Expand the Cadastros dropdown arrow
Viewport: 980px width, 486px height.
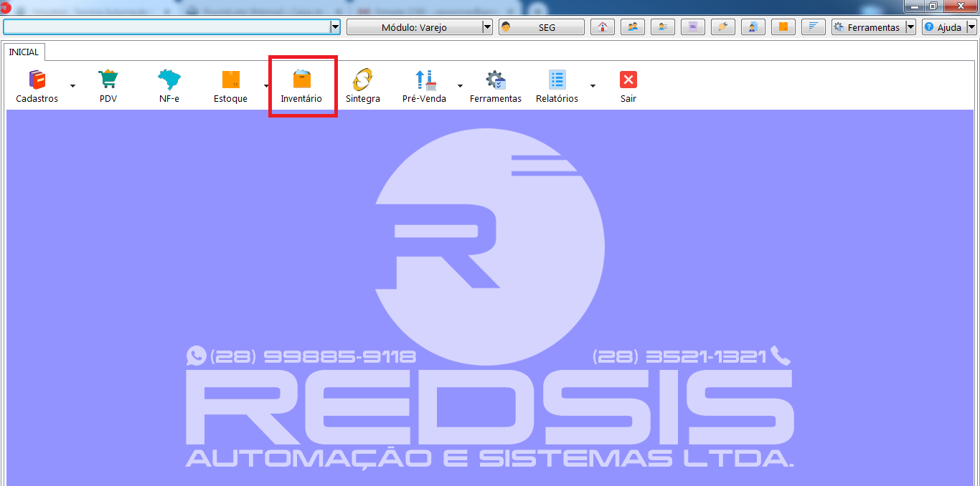[x=72, y=86]
